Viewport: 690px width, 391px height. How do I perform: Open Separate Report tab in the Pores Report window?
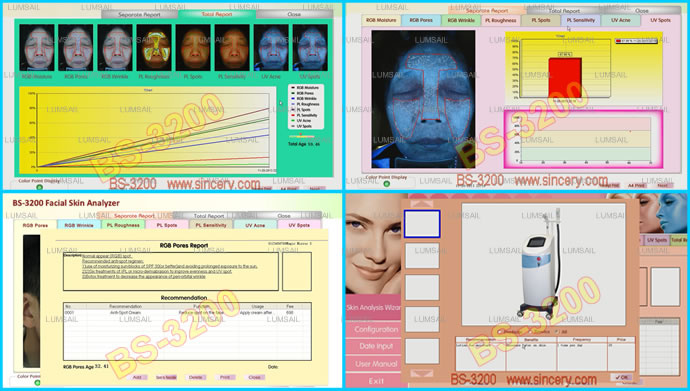tap(134, 216)
